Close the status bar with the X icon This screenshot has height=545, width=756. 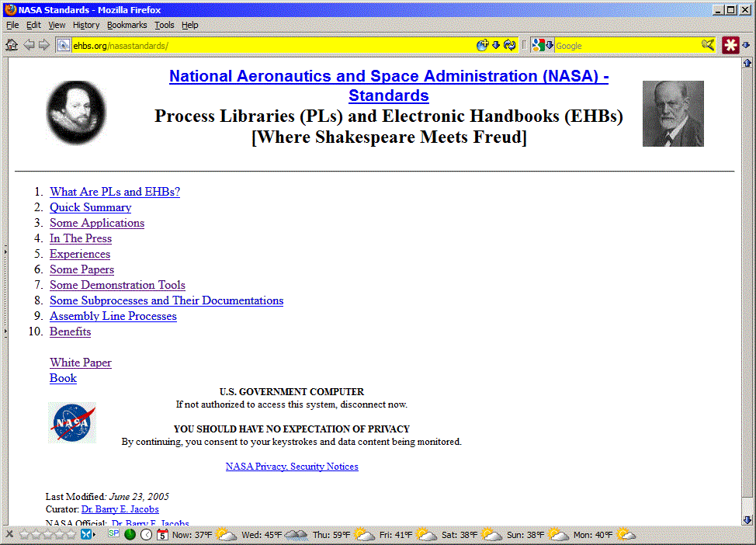pyautogui.click(x=9, y=534)
